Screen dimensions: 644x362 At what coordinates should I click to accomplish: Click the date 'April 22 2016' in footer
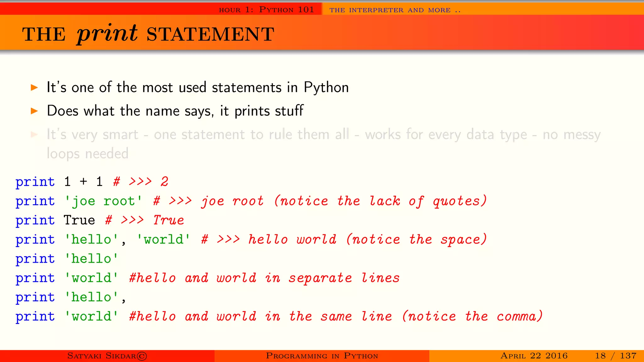pyautogui.click(x=534, y=356)
